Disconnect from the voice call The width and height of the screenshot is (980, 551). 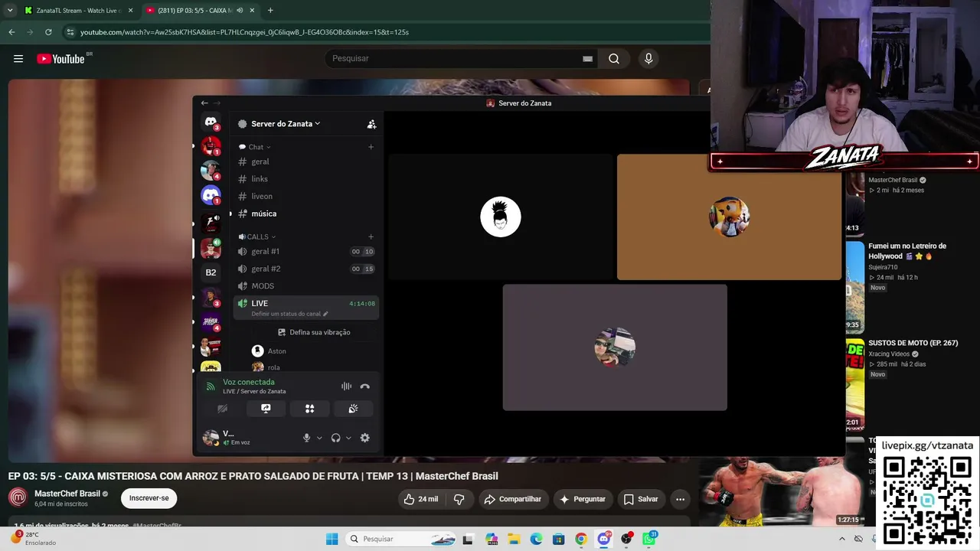click(364, 386)
